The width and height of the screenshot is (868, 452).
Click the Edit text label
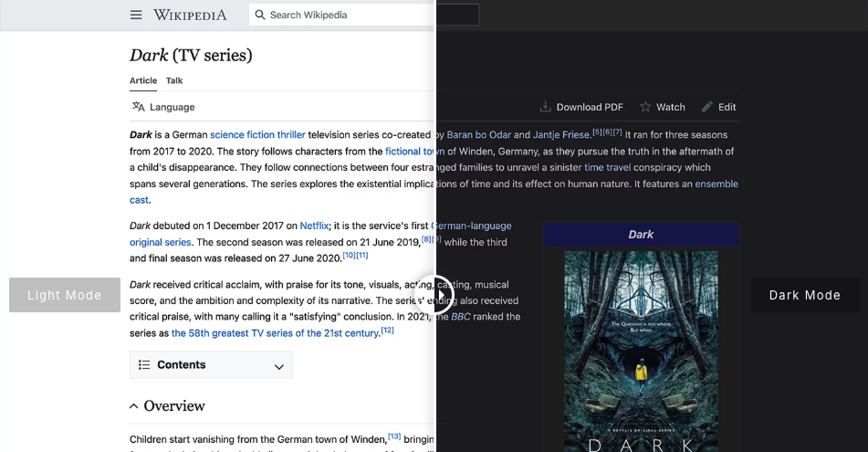click(x=727, y=107)
